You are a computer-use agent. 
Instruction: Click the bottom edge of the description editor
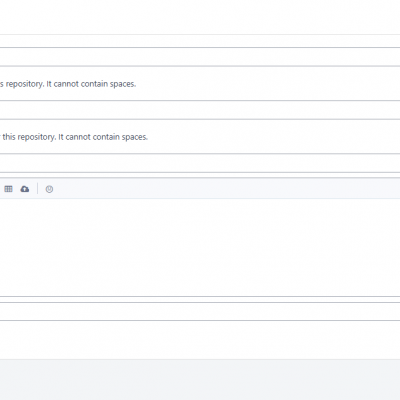pyautogui.click(x=200, y=296)
